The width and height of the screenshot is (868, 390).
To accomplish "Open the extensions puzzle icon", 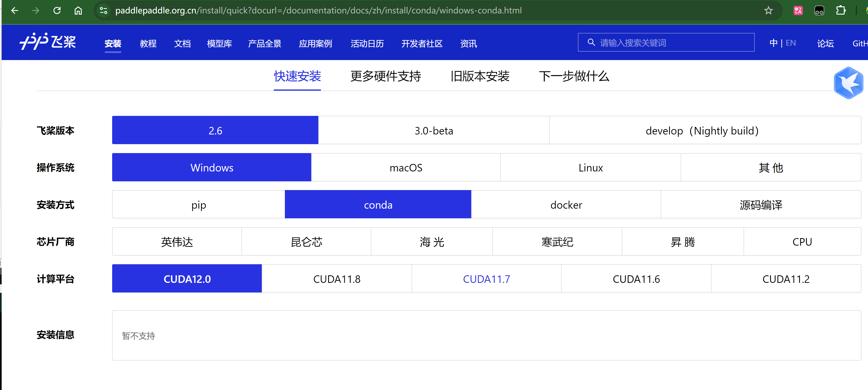I will (x=841, y=10).
